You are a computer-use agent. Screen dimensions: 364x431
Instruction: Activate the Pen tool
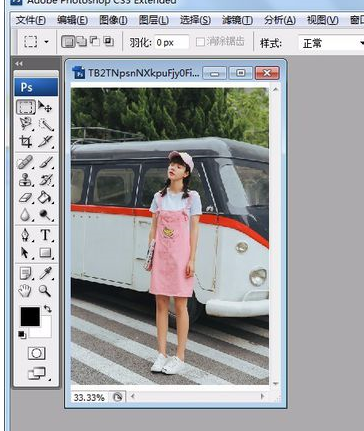pos(25,235)
